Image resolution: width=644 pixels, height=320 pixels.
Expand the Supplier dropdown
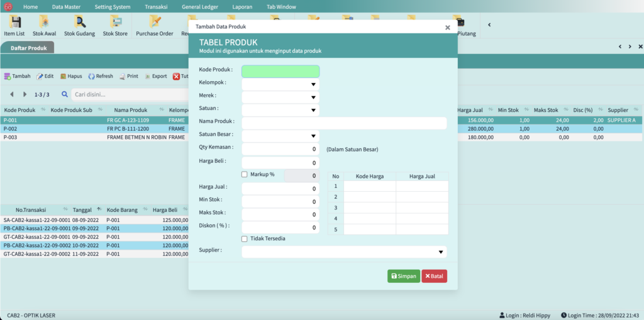point(440,252)
